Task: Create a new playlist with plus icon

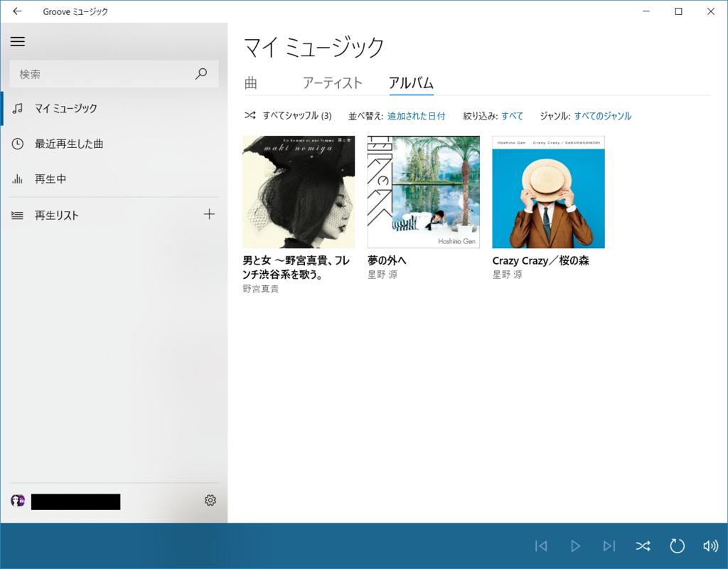Action: [210, 214]
